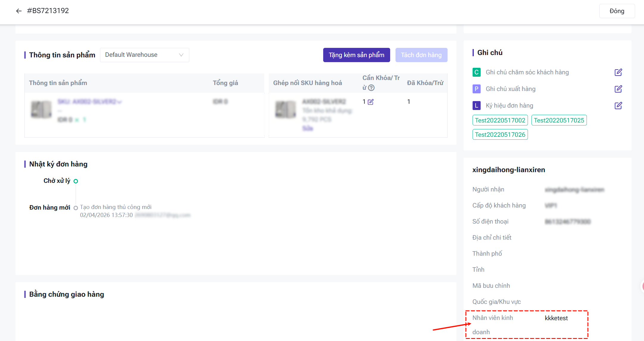This screenshot has height=341, width=644.
Task: Click the matched SKU product thumbnail
Action: pos(285,110)
